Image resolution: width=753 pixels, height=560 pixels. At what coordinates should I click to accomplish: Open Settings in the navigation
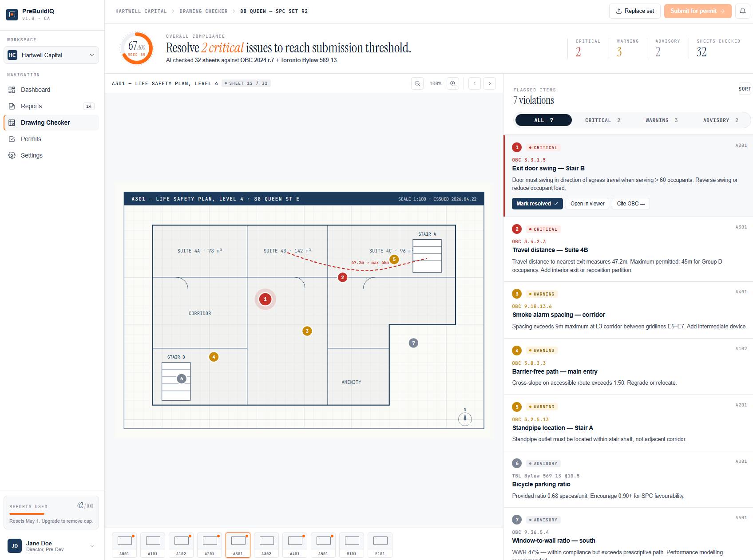tap(32, 155)
